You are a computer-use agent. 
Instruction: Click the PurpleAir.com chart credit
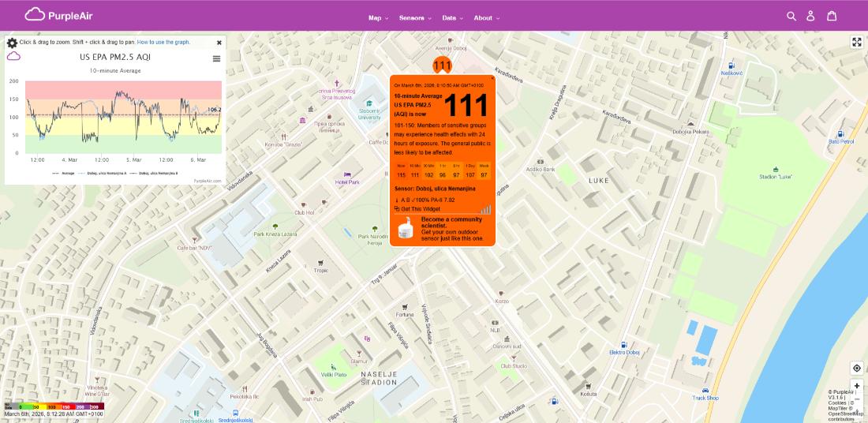tap(208, 181)
